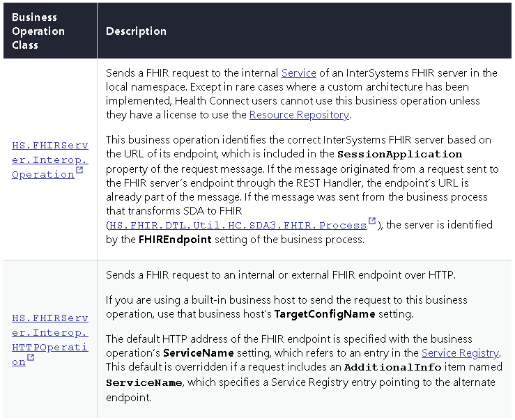Open HS.FHIRServer.Interop.HTTPOperation class reference

pos(49,340)
